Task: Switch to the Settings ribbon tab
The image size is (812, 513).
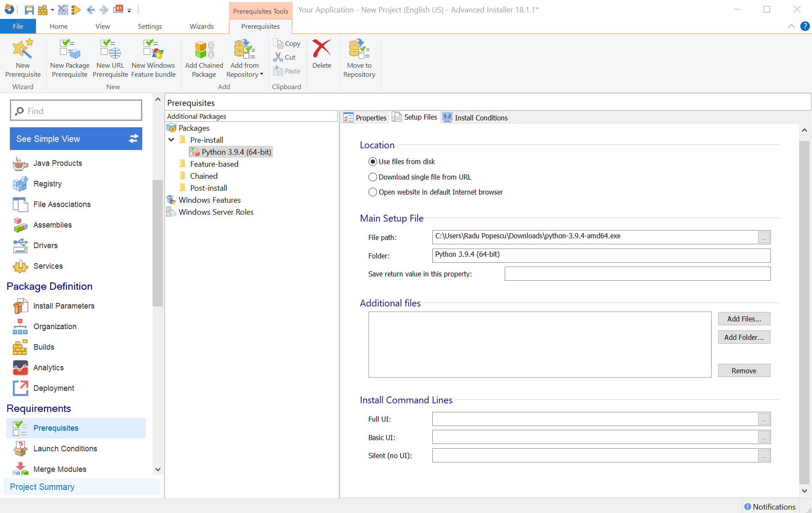Action: pos(150,26)
